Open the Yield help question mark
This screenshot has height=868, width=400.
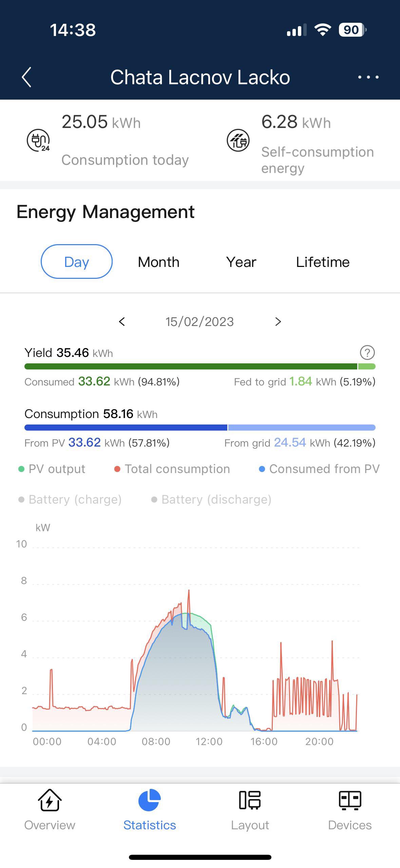click(x=367, y=352)
